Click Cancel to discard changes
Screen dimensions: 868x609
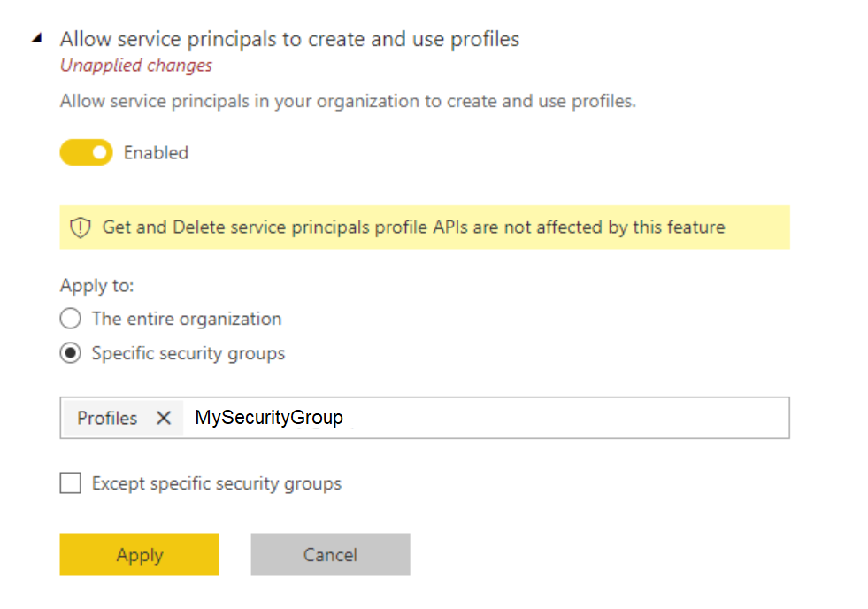pos(330,555)
